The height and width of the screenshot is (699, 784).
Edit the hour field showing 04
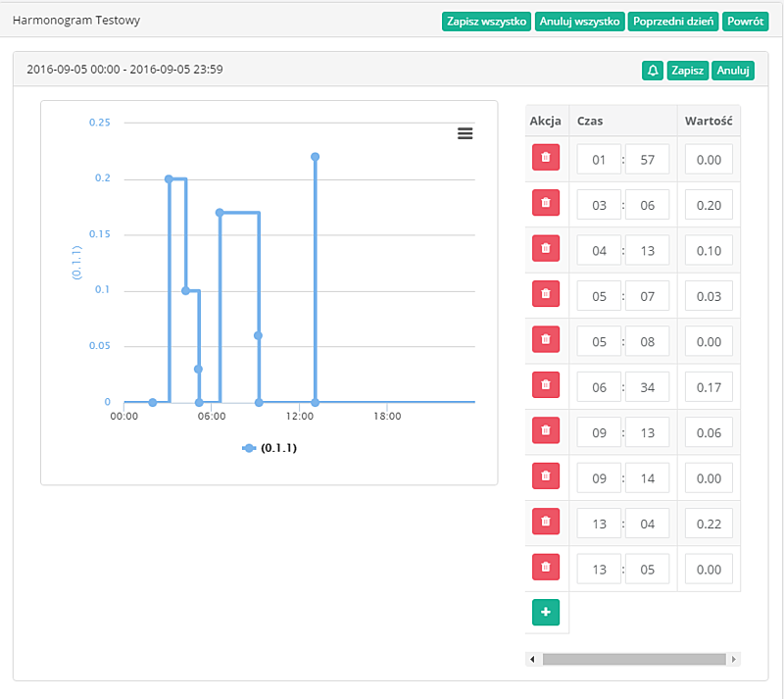599,250
